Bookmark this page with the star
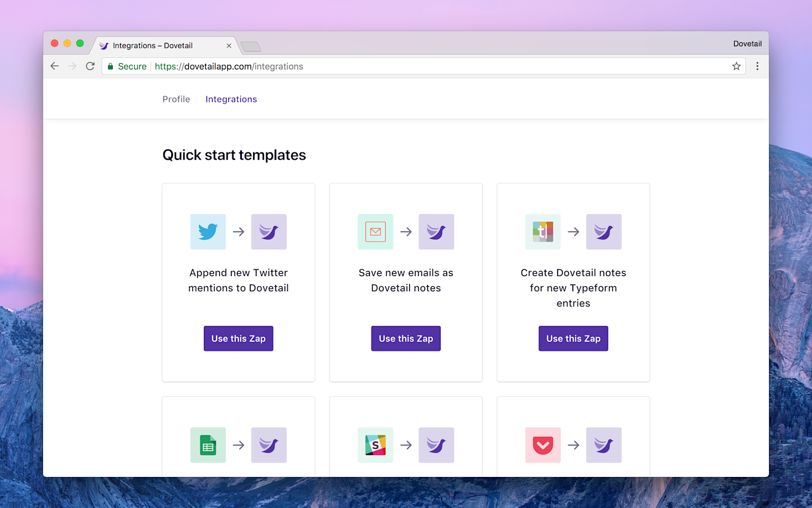The image size is (812, 508). 736,66
